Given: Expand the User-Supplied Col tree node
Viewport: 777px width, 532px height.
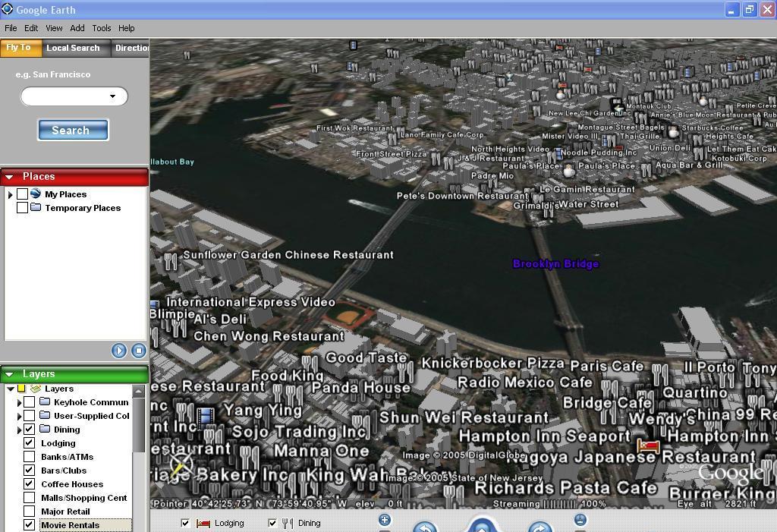Looking at the screenshot, I should (x=19, y=416).
